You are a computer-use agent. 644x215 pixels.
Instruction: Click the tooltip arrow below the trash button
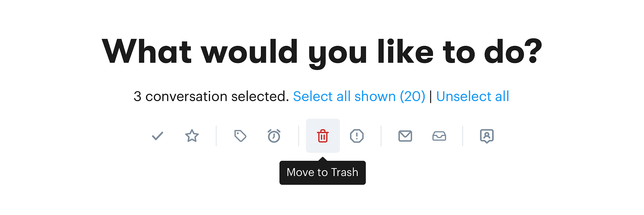coord(323,159)
